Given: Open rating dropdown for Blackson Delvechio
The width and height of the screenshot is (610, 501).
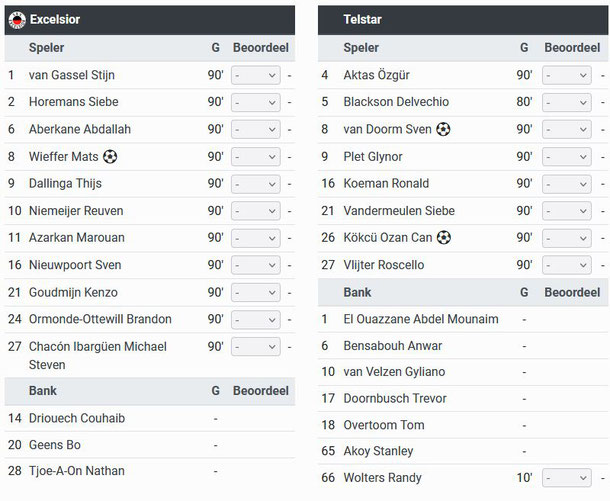Looking at the screenshot, I should click(567, 102).
